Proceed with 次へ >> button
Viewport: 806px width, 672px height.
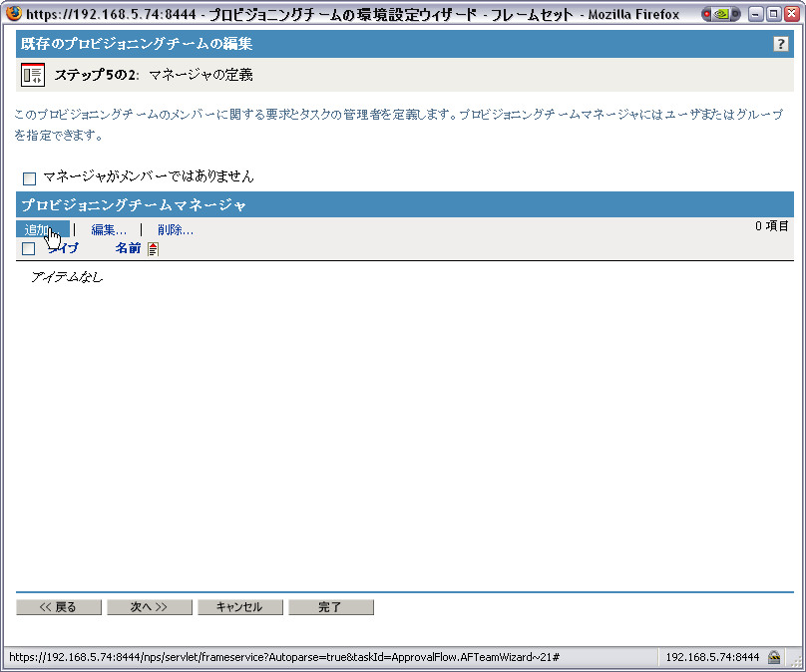[149, 607]
